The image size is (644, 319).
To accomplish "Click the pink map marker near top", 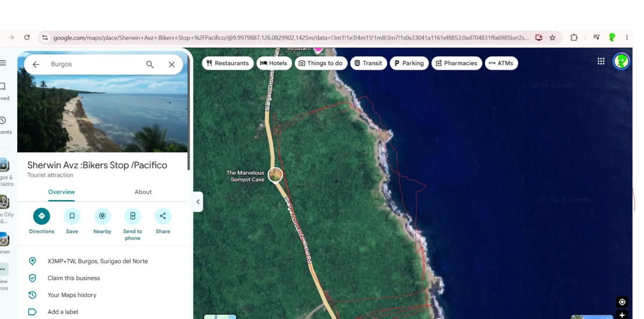I will pyautogui.click(x=318, y=50).
